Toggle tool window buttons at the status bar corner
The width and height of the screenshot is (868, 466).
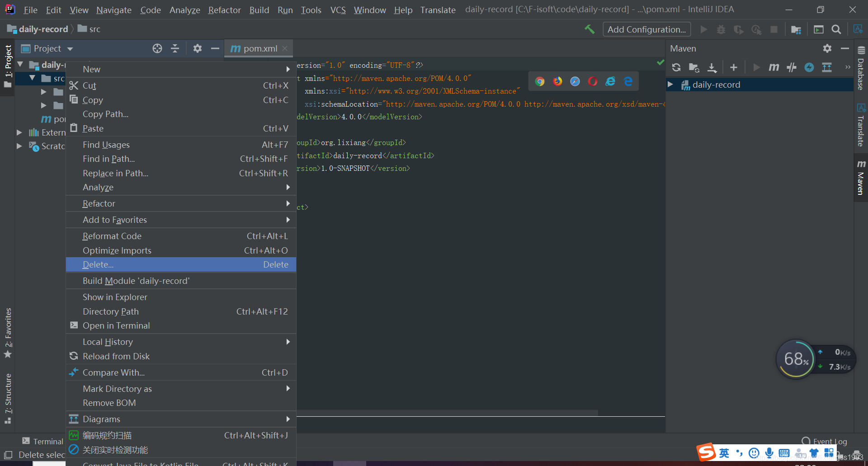tap(8, 455)
